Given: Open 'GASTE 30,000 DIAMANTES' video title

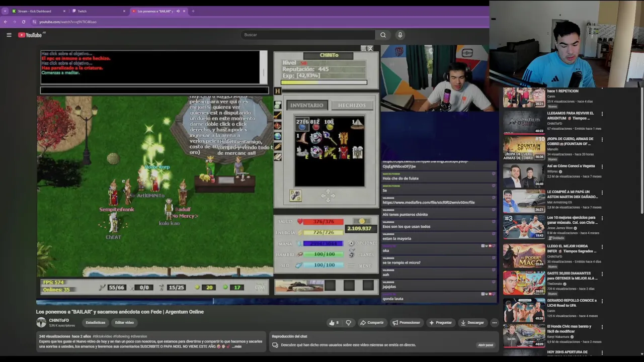Looking at the screenshot, I should tap(572, 276).
